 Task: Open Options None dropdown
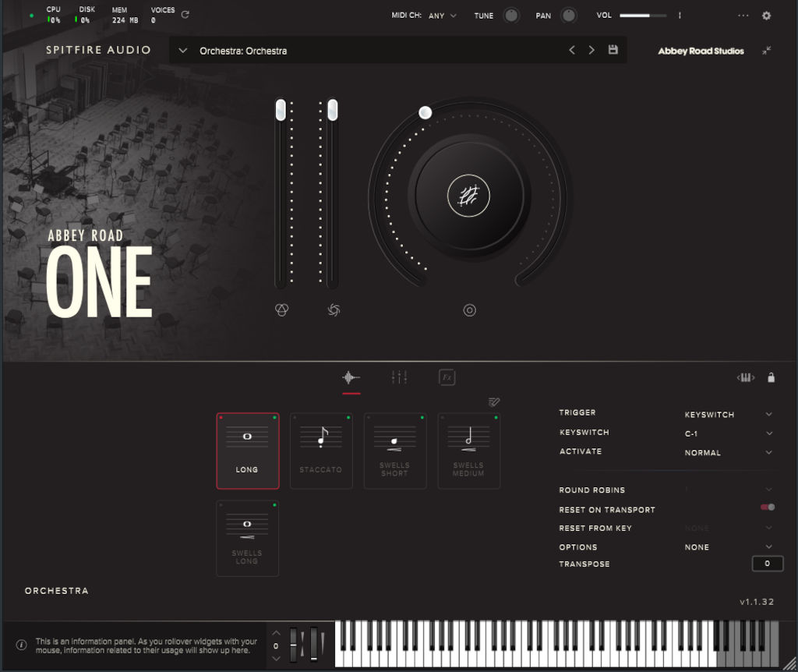pyautogui.click(x=728, y=546)
